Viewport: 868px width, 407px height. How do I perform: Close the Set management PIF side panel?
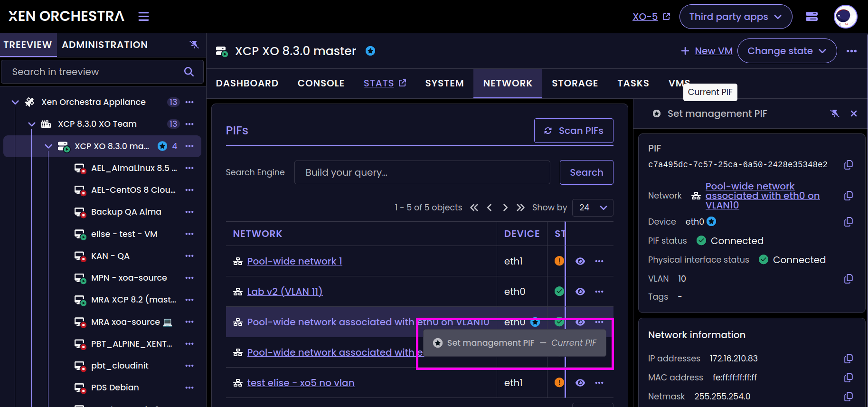[854, 114]
